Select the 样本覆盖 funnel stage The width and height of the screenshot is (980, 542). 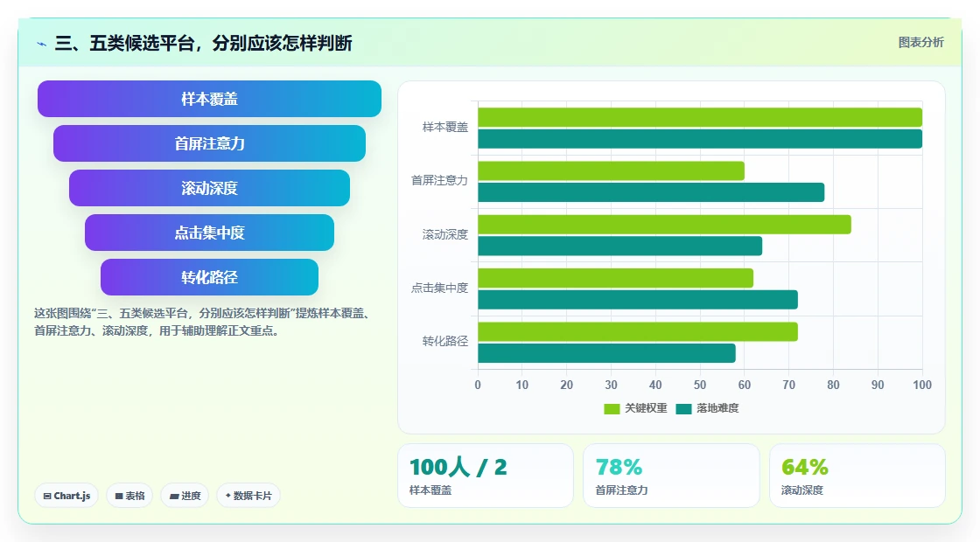pyautogui.click(x=209, y=99)
